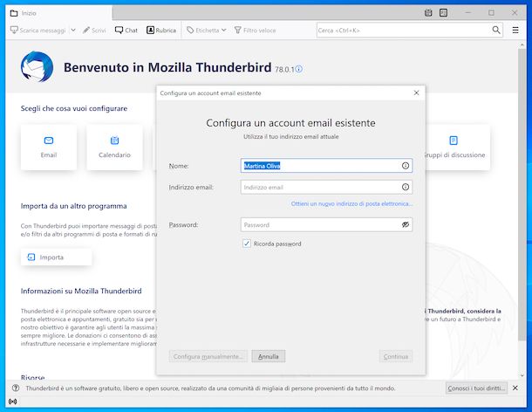Viewport: 532px width, 412px height.
Task: Click the Continua button
Action: point(396,356)
